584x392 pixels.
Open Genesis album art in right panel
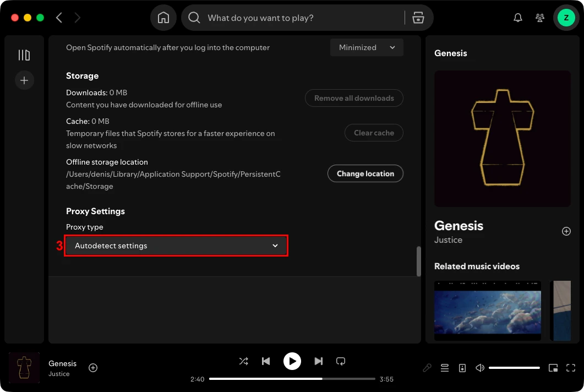(503, 139)
